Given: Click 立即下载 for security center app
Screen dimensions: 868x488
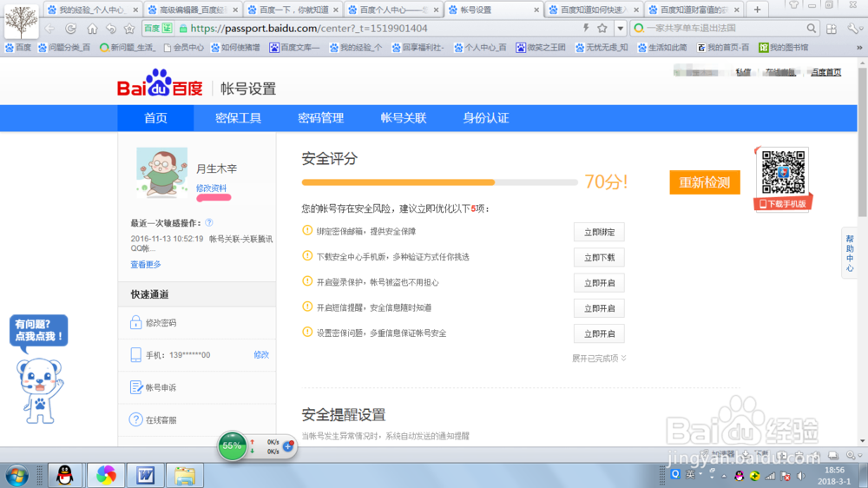Looking at the screenshot, I should pyautogui.click(x=599, y=258).
